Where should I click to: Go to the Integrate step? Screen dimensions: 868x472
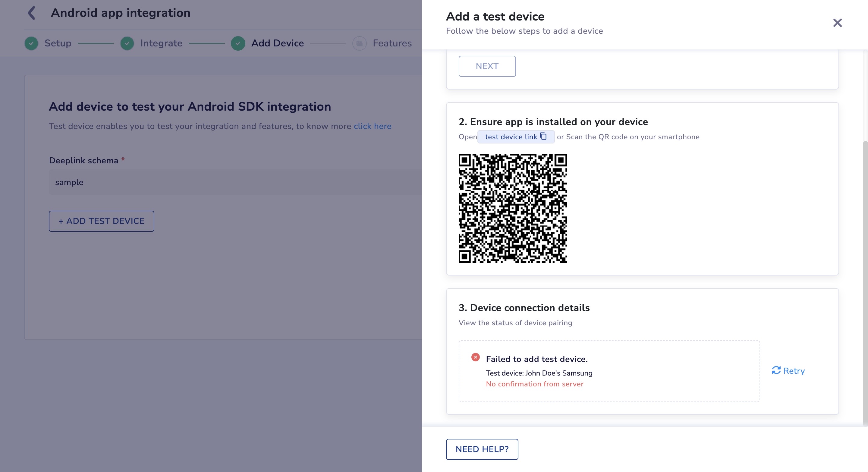pyautogui.click(x=161, y=43)
